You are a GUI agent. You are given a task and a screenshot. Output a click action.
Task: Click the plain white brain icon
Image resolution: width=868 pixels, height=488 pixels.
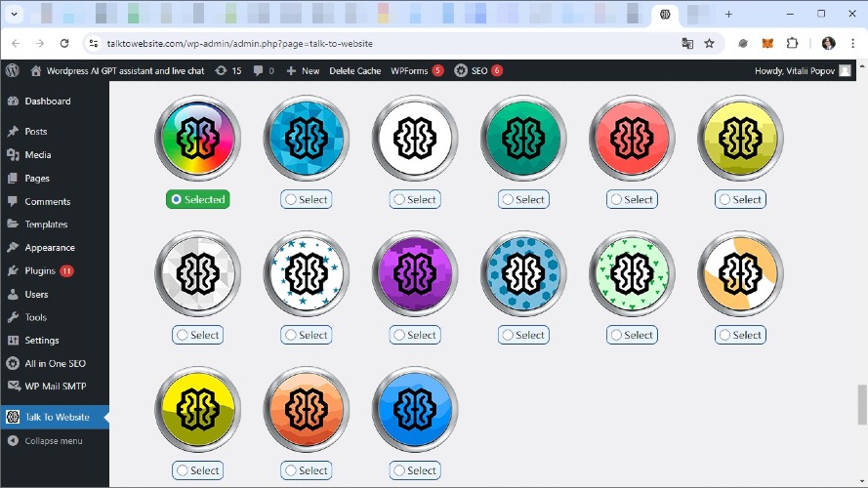point(415,139)
